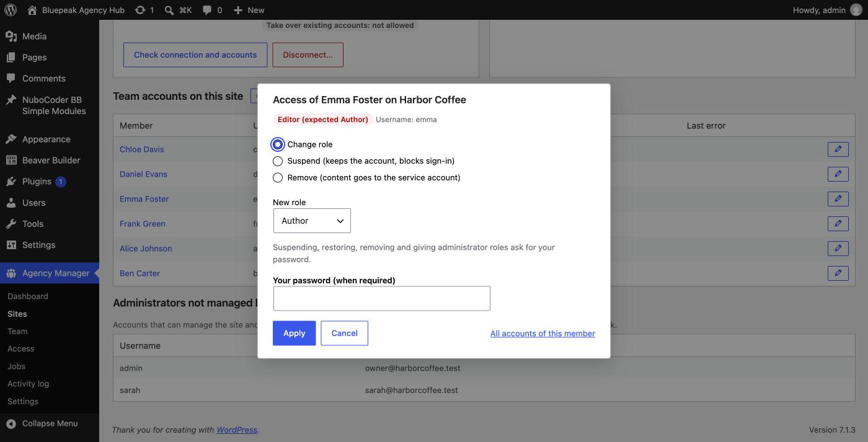Screen dimensions: 868x442
Task: Click the comments bubble in admin bar
Action: point(213,10)
